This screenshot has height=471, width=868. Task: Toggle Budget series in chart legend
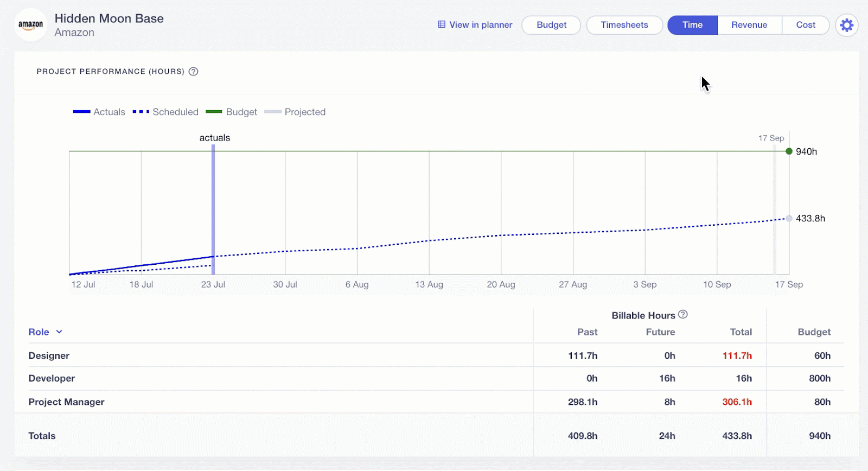232,112
